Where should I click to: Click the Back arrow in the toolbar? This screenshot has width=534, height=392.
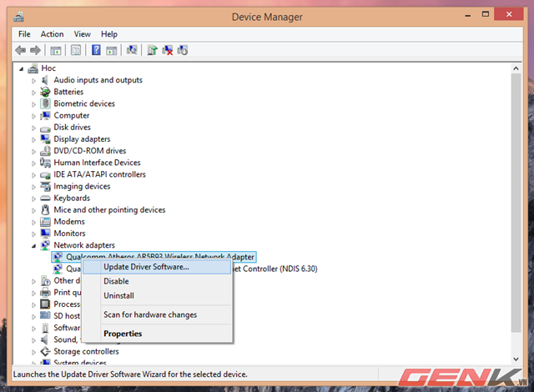point(21,50)
